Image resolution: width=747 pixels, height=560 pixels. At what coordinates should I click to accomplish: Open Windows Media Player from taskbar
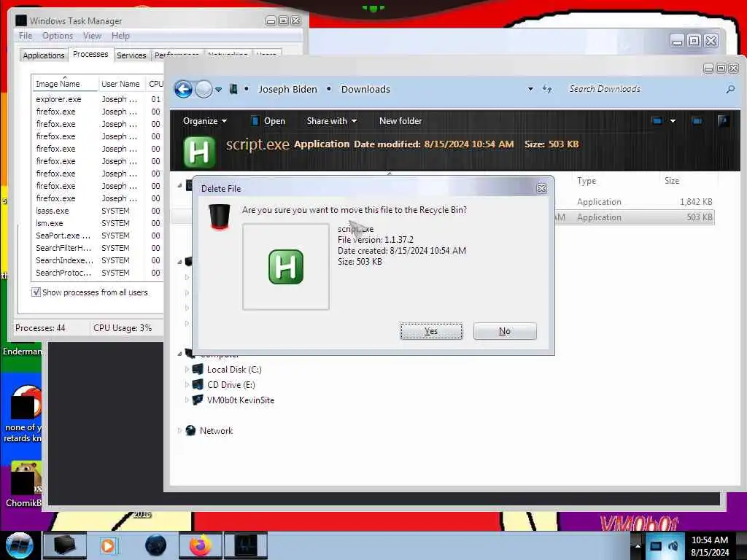point(109,545)
